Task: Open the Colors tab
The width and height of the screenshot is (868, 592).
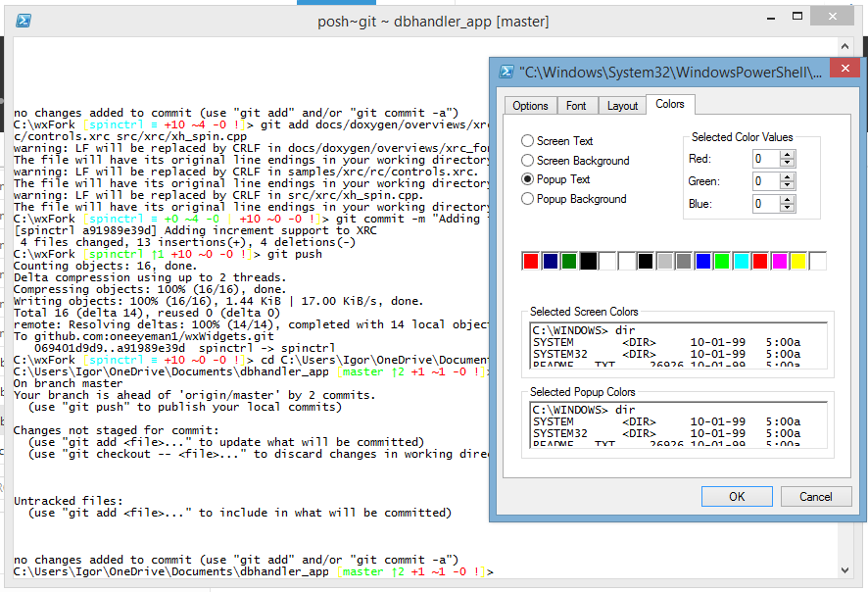Action: [x=670, y=104]
